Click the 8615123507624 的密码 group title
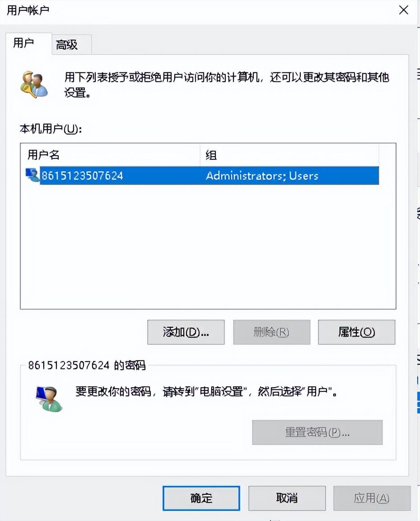420x521 pixels. pos(87,365)
